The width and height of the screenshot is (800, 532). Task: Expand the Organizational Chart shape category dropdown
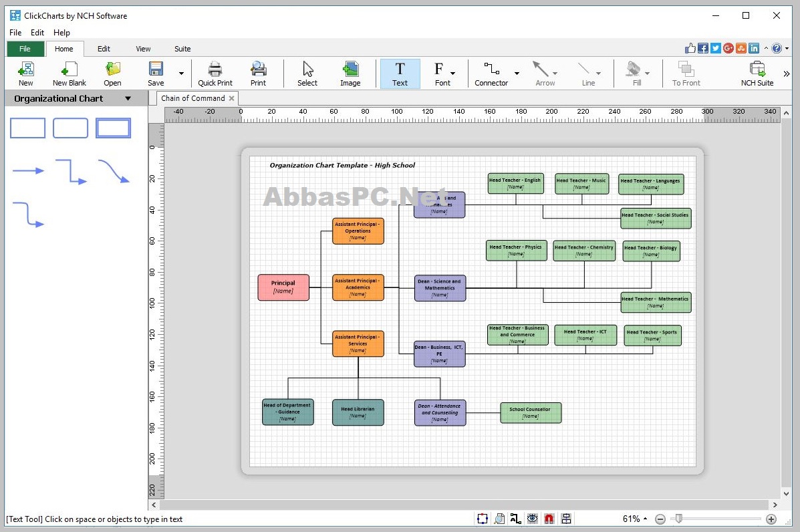[x=128, y=98]
